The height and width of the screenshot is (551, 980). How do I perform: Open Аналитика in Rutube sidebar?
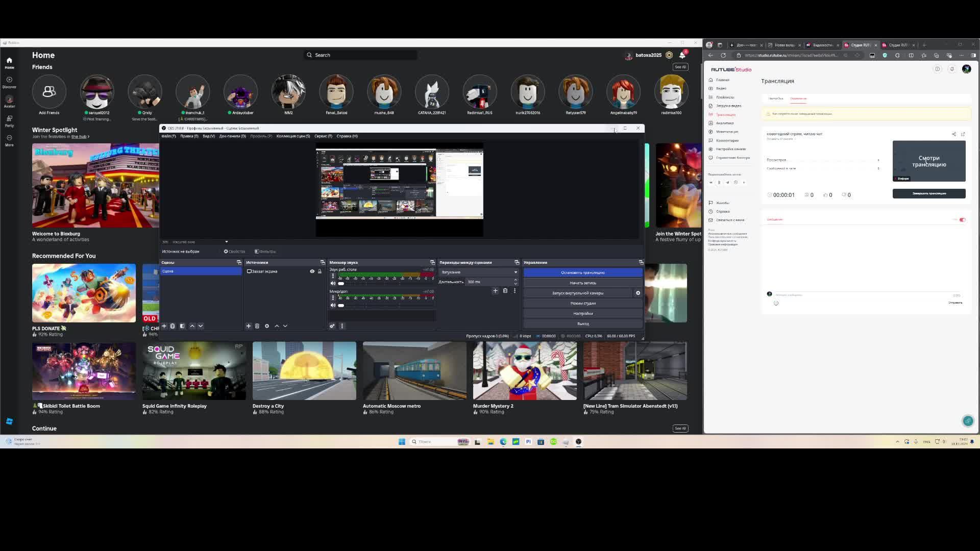click(x=725, y=123)
